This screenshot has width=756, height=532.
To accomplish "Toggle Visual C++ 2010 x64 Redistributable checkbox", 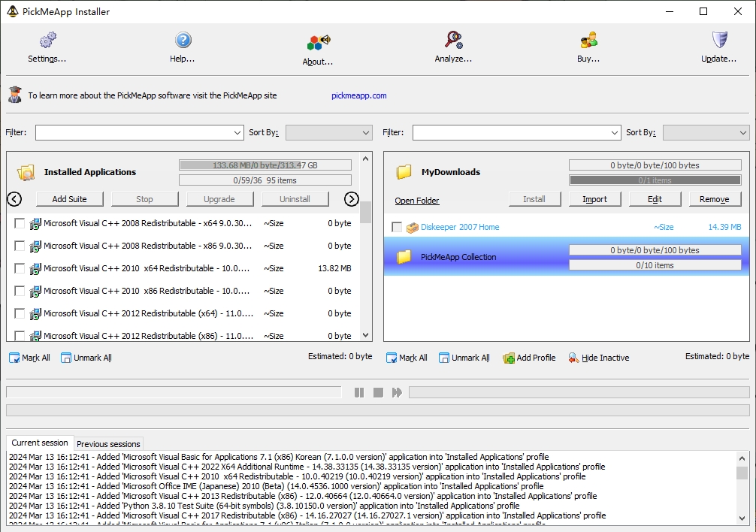I will tap(20, 268).
